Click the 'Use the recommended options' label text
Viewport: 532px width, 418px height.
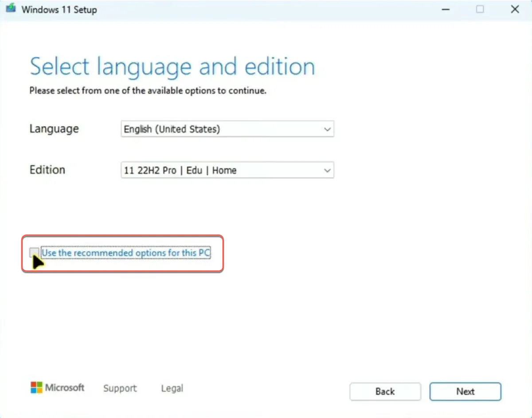pos(125,252)
